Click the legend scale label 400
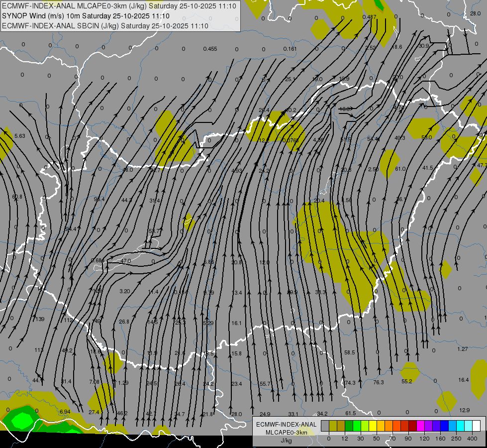The height and width of the screenshot is (448, 487). coord(472,439)
